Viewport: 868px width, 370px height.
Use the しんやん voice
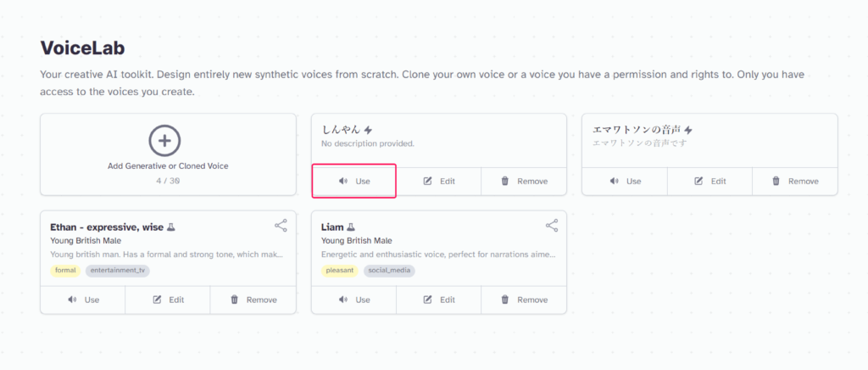tap(354, 181)
